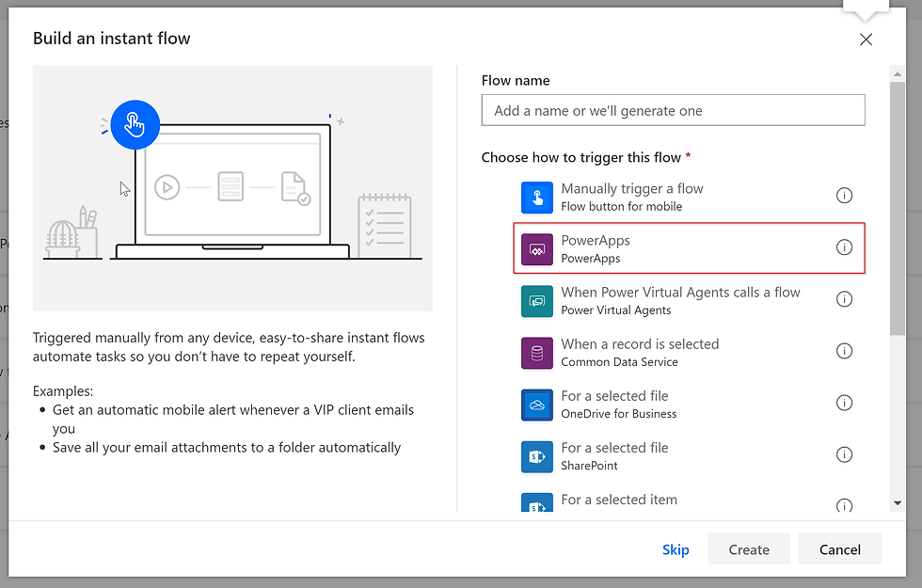Click the scroll down arrow of trigger list
The height and width of the screenshot is (588, 922).
pyautogui.click(x=898, y=503)
